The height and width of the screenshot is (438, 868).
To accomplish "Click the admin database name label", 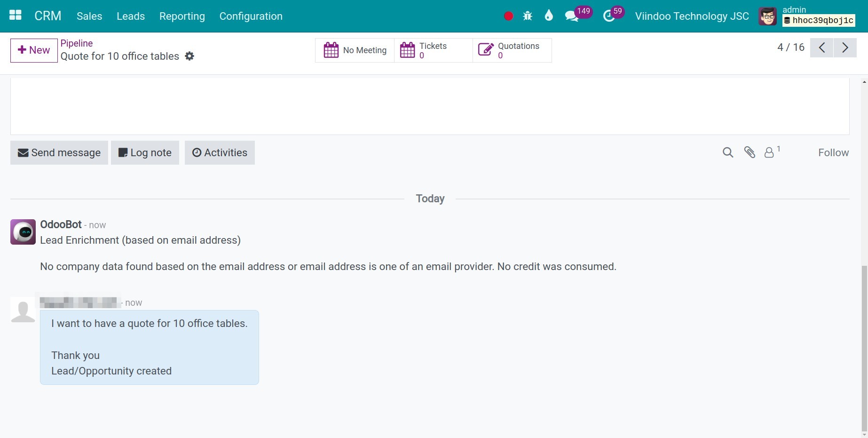I will tap(819, 20).
